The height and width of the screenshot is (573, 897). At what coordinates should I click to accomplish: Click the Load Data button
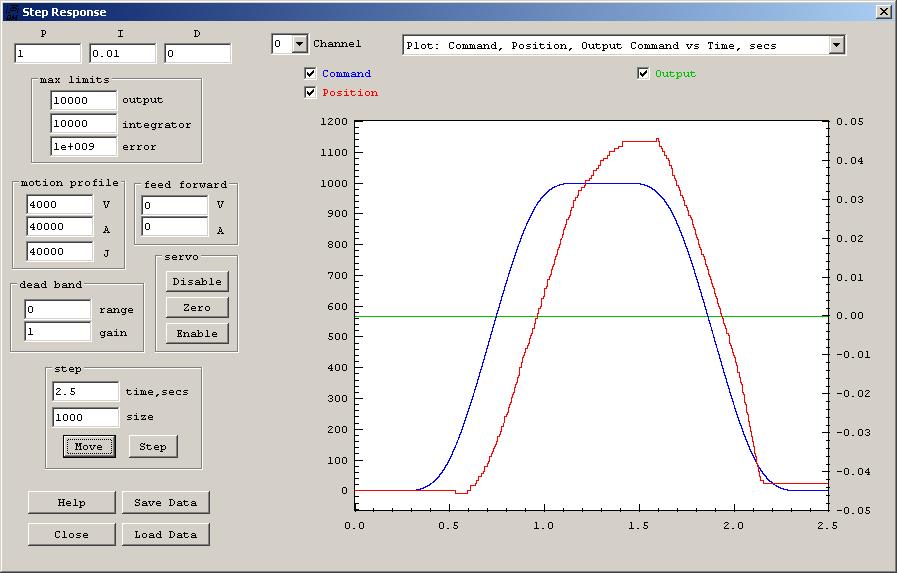coord(166,535)
